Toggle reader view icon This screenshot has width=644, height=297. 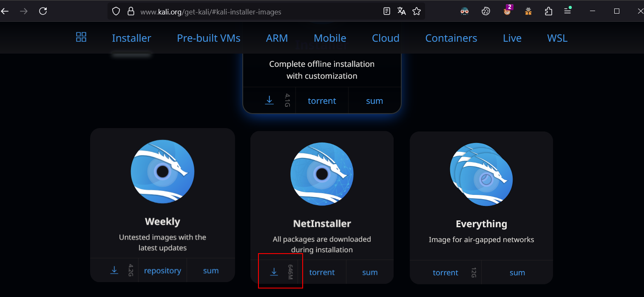click(x=386, y=11)
